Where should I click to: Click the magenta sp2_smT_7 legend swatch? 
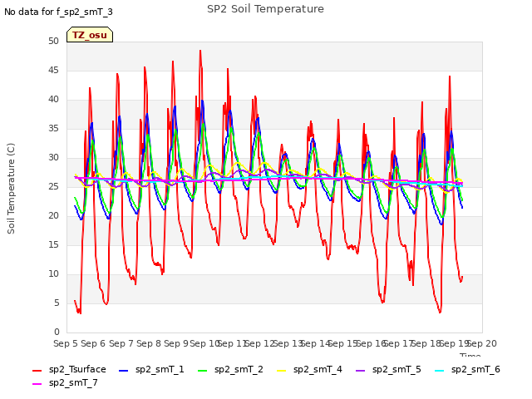(x=37, y=384)
